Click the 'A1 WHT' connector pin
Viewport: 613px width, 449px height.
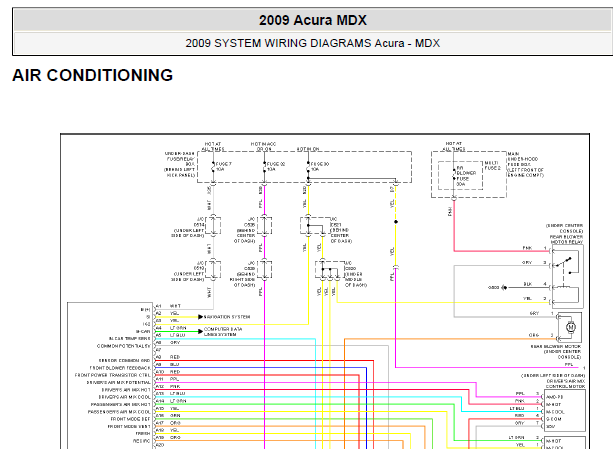[168, 306]
